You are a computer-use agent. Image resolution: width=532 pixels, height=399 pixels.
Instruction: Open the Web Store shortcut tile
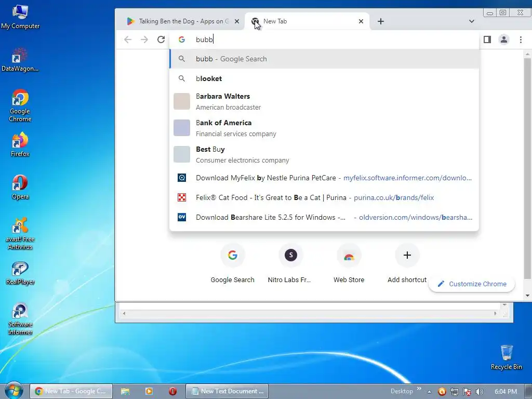(349, 263)
